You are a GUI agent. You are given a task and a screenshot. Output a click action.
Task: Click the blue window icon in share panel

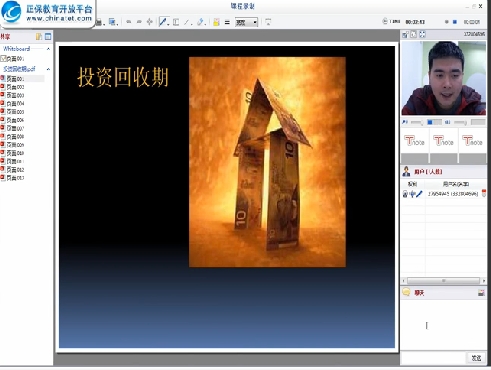[48, 37]
